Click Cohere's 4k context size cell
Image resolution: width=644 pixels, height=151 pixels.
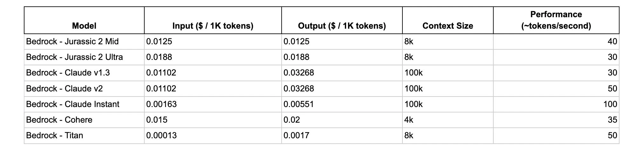pyautogui.click(x=409, y=120)
